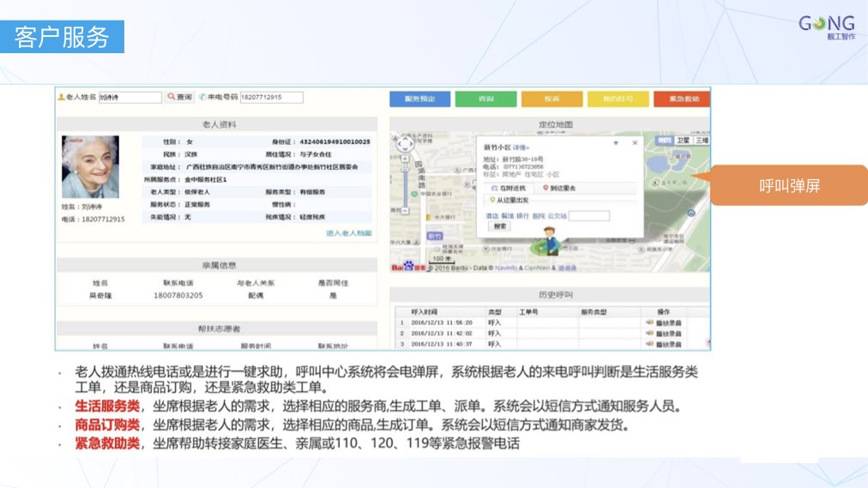The width and height of the screenshot is (868, 488).
Task: Open the 进入老人档案 link
Action: [349, 233]
